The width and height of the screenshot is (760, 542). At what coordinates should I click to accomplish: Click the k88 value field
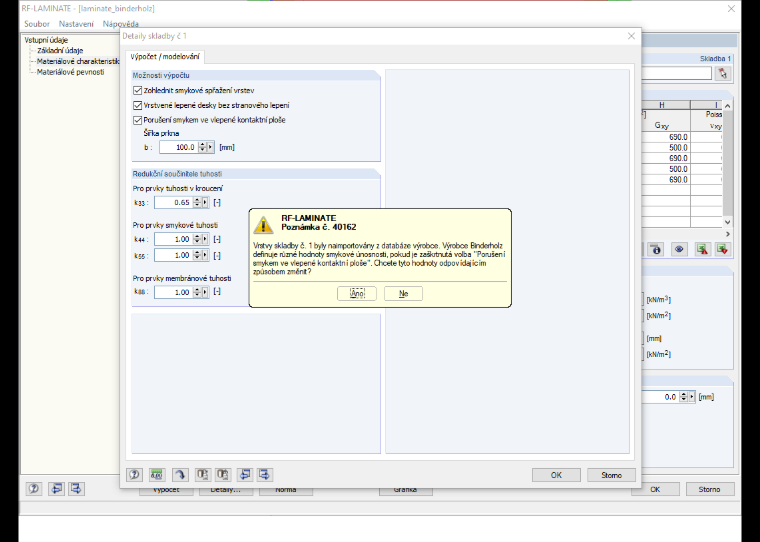tap(174, 292)
